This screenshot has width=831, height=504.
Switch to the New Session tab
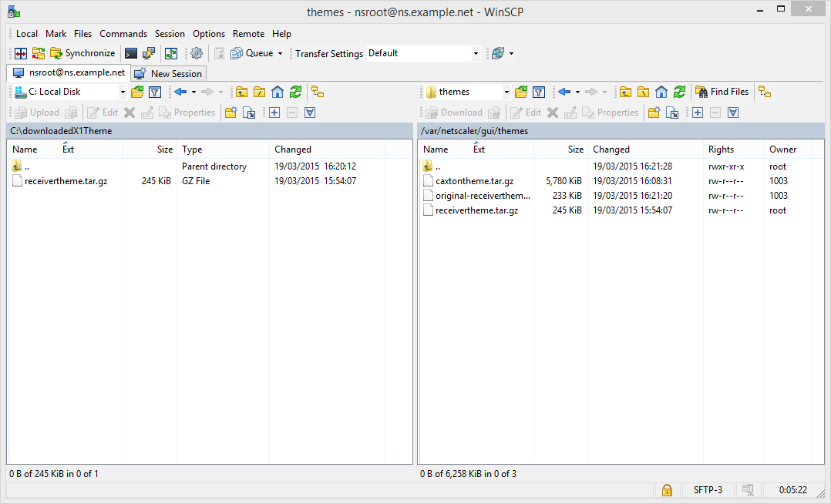tap(168, 74)
